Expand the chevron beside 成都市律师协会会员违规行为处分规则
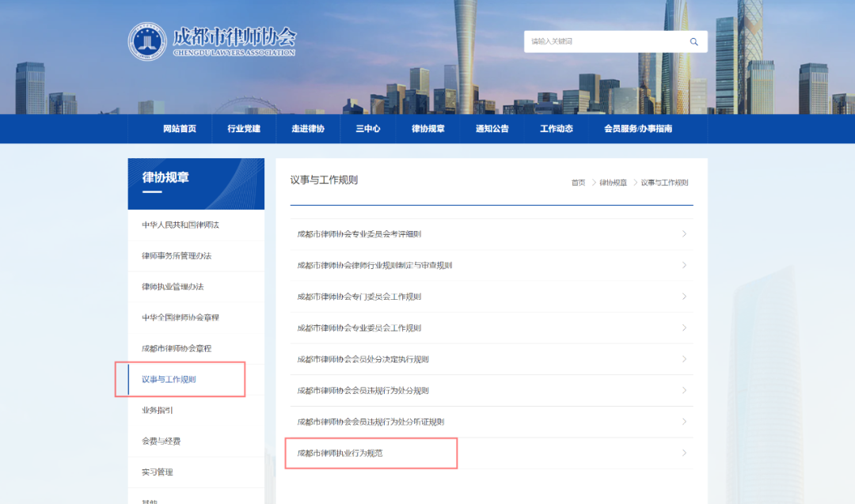This screenshot has width=855, height=504. [684, 390]
